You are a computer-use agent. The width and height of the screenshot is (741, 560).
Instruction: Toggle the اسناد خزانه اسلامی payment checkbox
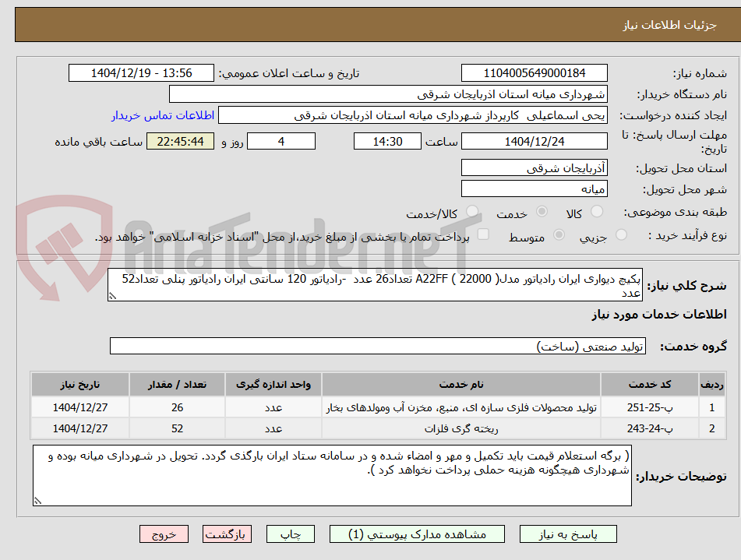click(483, 234)
